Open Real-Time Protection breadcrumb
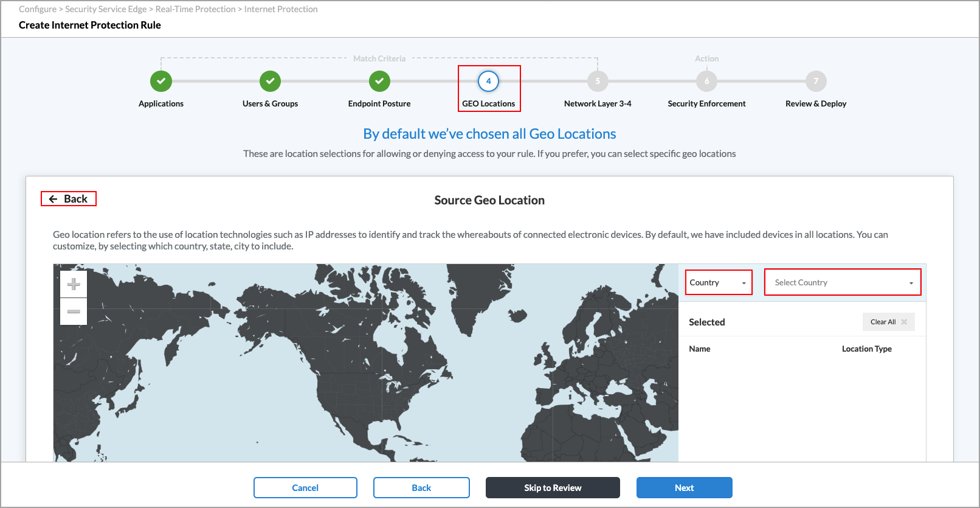This screenshot has height=508, width=980. point(195,9)
